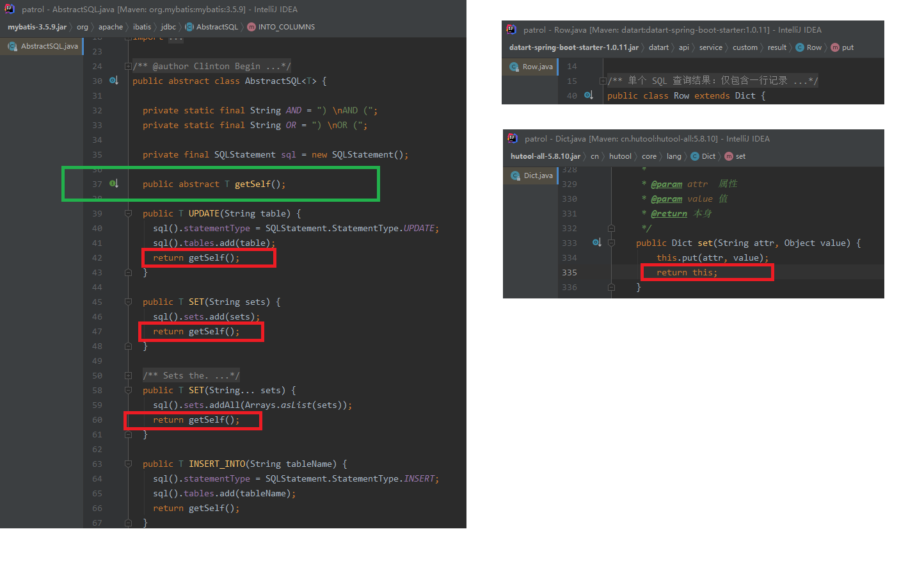Viewport: 924px width, 561px height.
Task: Select the set method breadcrumb
Action: [735, 156]
